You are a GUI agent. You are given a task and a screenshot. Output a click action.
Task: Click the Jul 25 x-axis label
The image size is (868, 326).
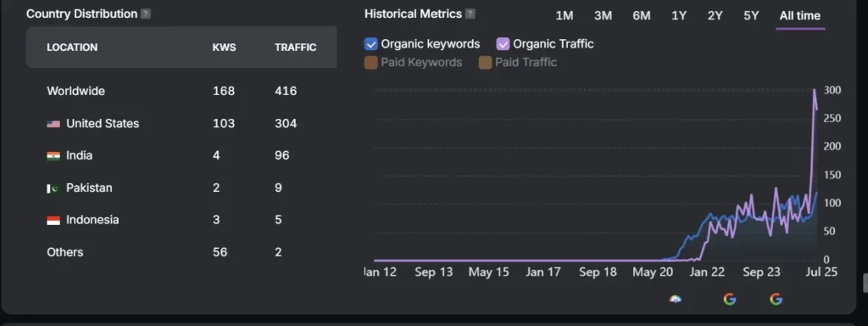822,273
